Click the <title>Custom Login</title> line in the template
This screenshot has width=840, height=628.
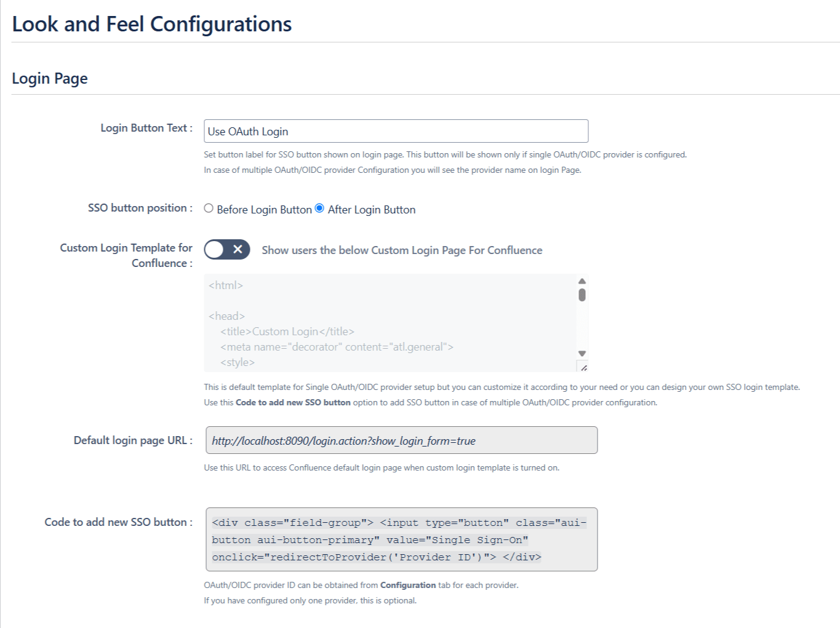[x=287, y=332]
